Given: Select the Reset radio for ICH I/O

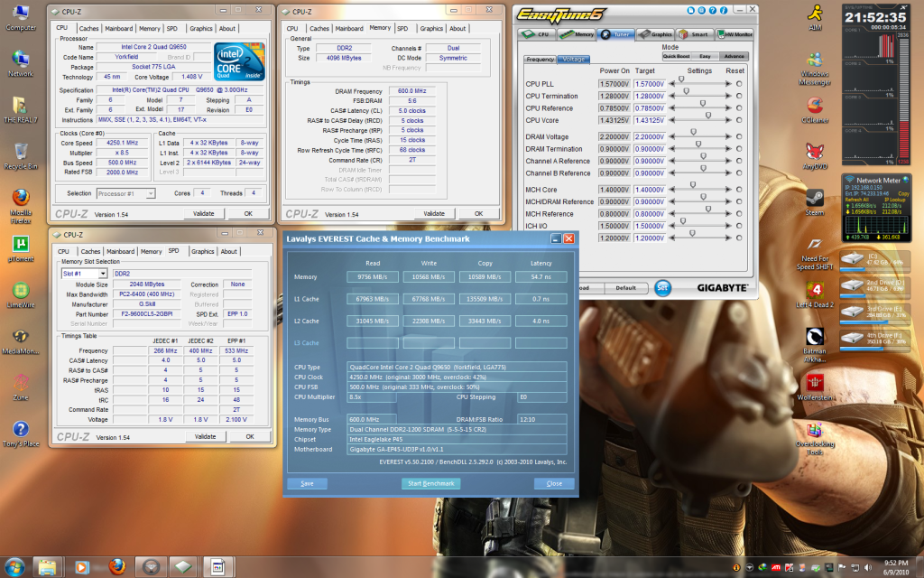Looking at the screenshot, I should pos(739,225).
